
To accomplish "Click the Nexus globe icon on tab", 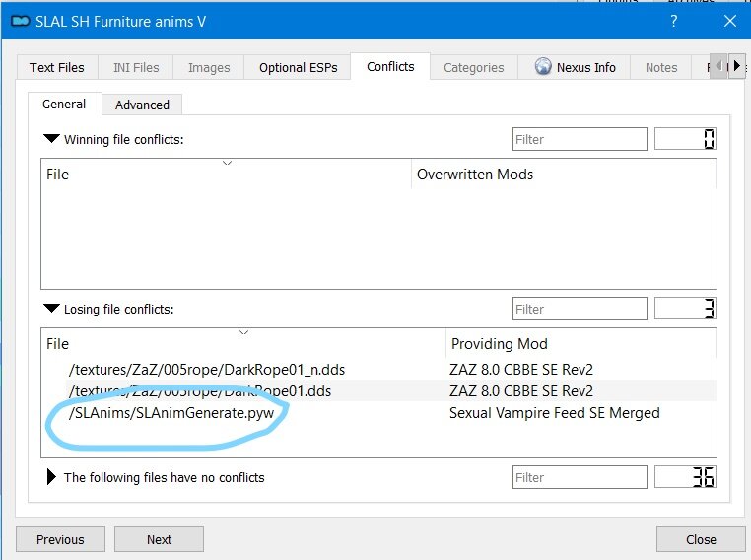I will [543, 66].
